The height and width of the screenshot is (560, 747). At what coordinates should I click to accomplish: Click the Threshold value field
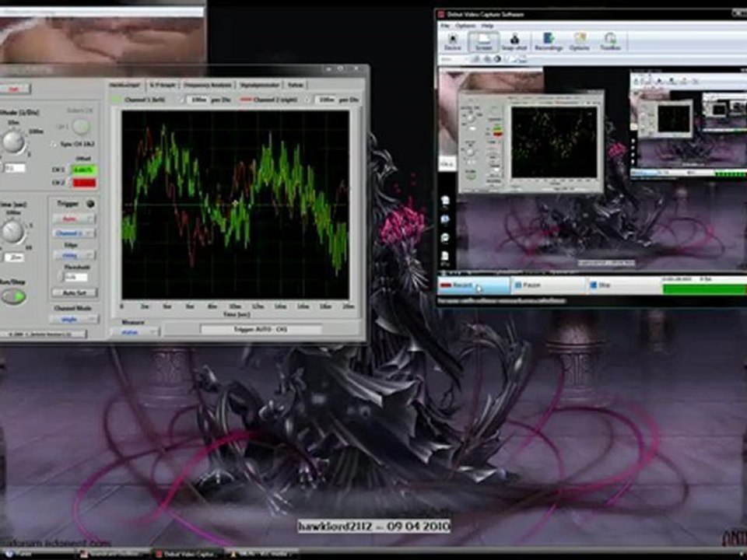[76, 277]
